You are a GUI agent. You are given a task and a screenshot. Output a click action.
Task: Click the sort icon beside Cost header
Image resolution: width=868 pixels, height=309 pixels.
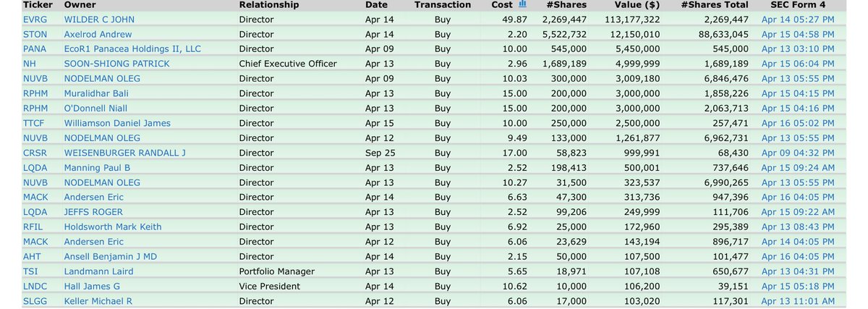tap(522, 4)
